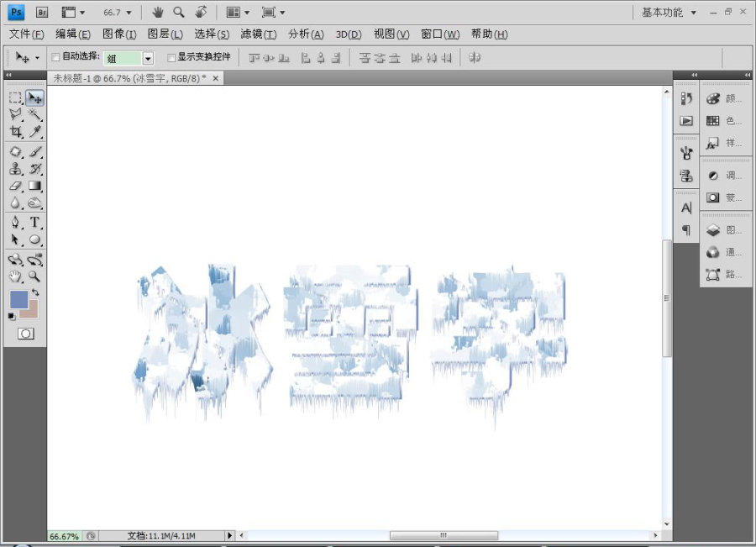Image resolution: width=756 pixels, height=547 pixels.
Task: Select the Clone Stamp tool
Action: pos(16,169)
